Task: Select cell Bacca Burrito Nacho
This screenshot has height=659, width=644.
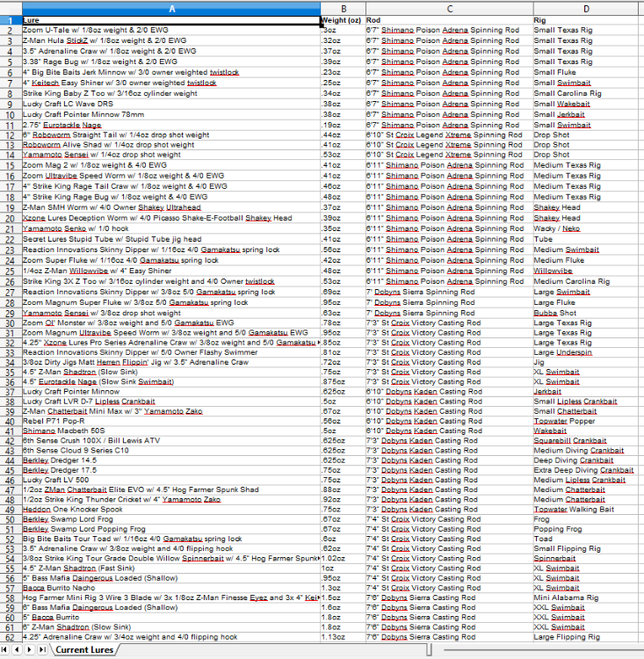Action: click(x=171, y=588)
